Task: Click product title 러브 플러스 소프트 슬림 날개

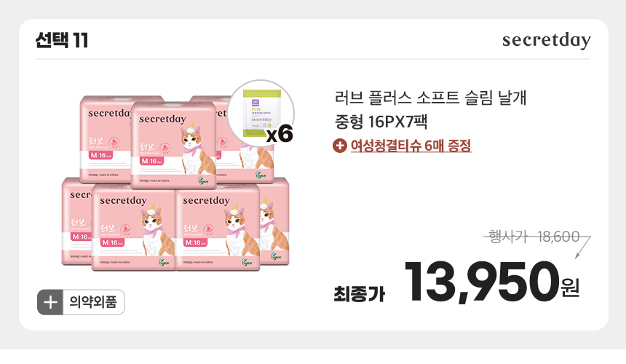Action: (431, 98)
